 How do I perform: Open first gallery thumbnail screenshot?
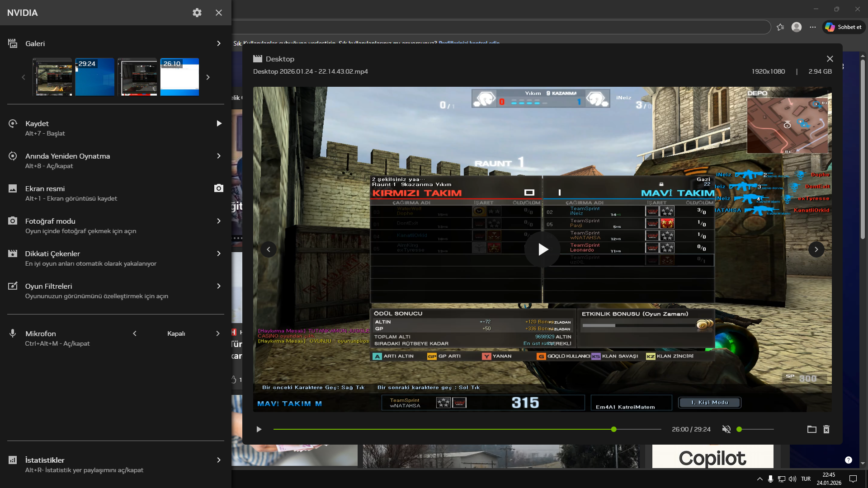[x=52, y=77]
